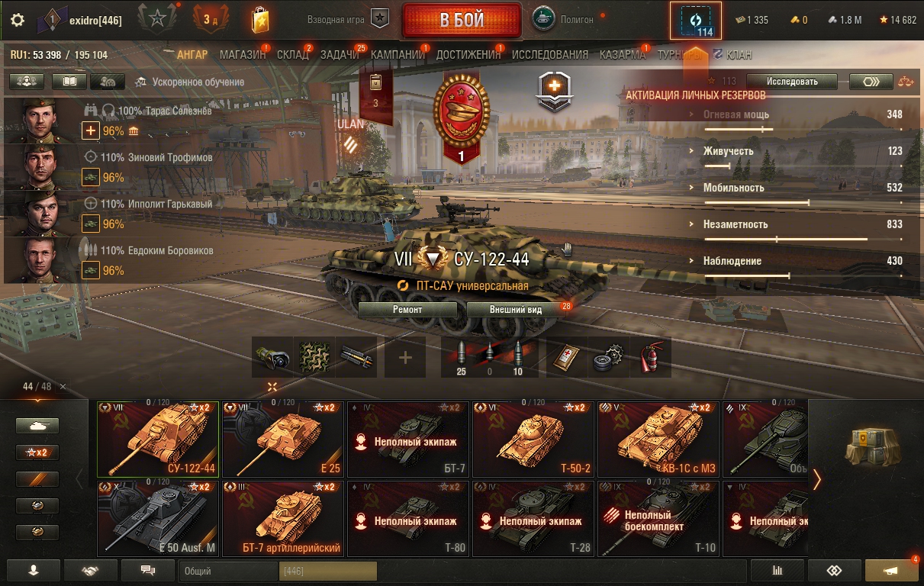Viewport: 924px width, 586px height.
Task: Expand tank carousel with right chevron arrow
Action: 817,479
